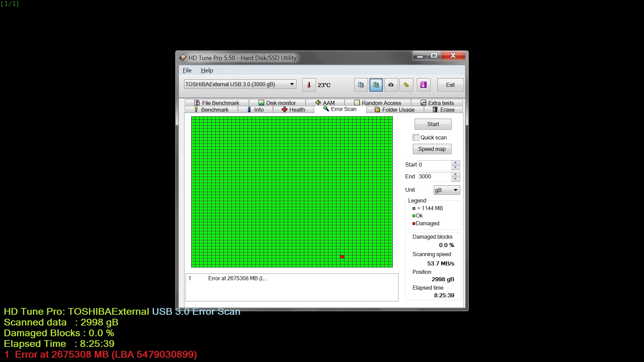Switch to the Benchmark tab

tap(211, 110)
